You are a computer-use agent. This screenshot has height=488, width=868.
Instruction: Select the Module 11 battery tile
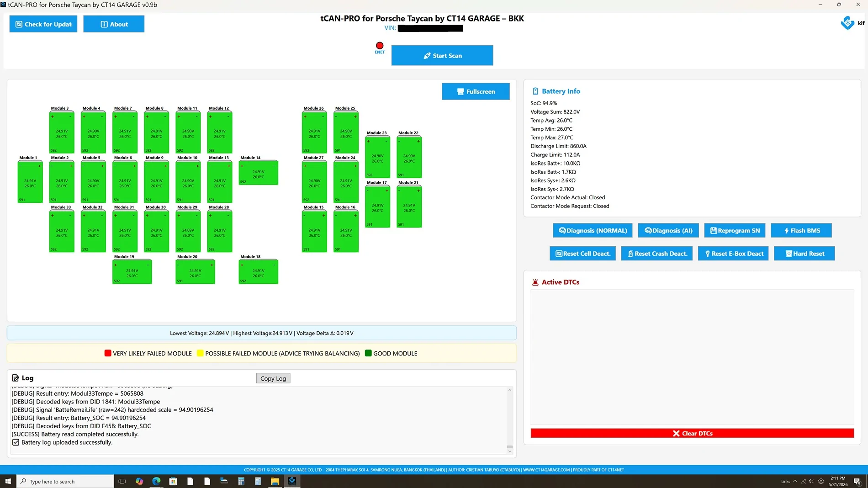point(188,132)
